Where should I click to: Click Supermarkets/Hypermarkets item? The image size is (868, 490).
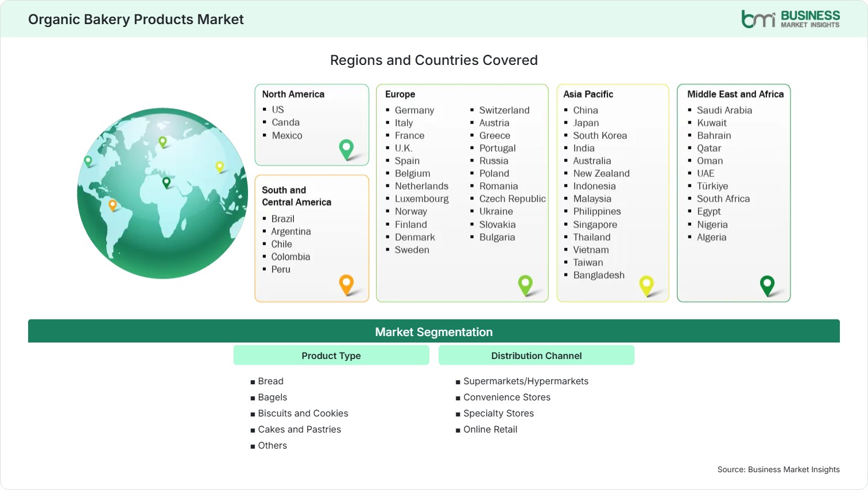point(526,381)
